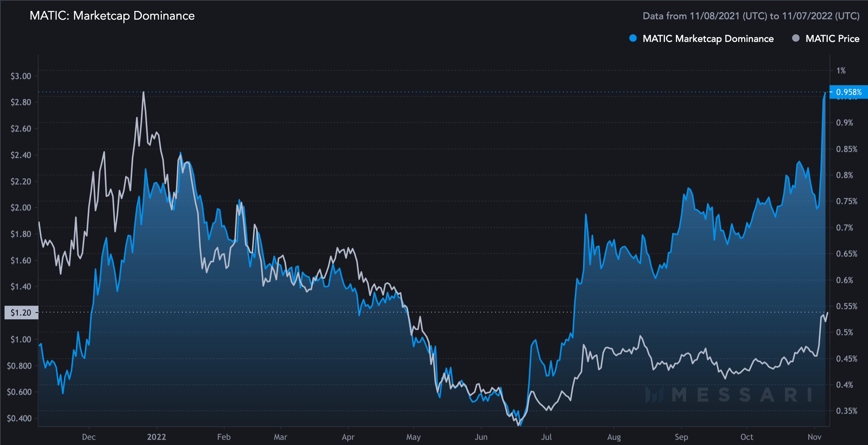This screenshot has width=868, height=445.
Task: Click the $3.00 price axis label
Action: pos(21,76)
